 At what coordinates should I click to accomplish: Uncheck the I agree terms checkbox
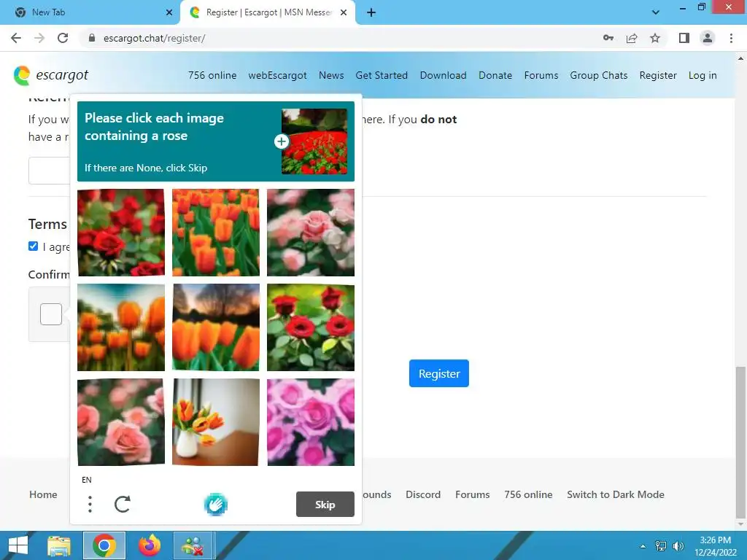(33, 246)
